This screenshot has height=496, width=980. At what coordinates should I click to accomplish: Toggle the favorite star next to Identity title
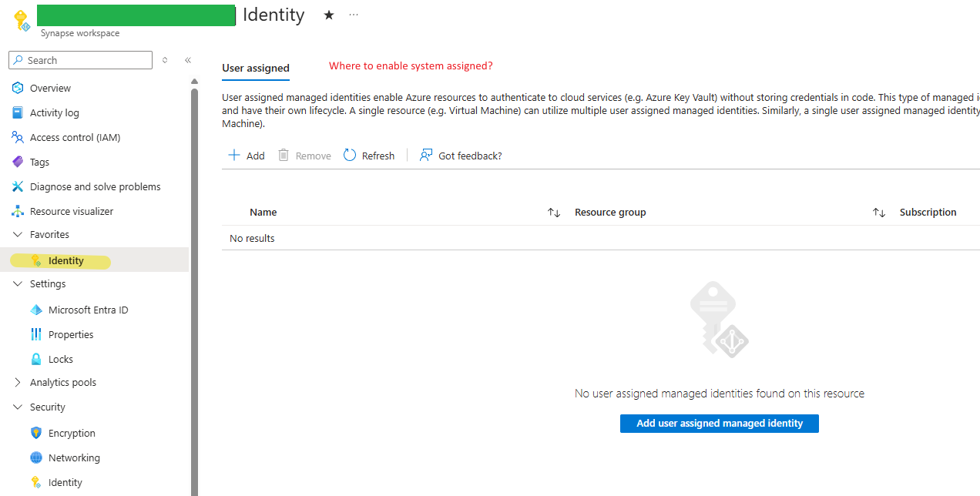pos(329,15)
